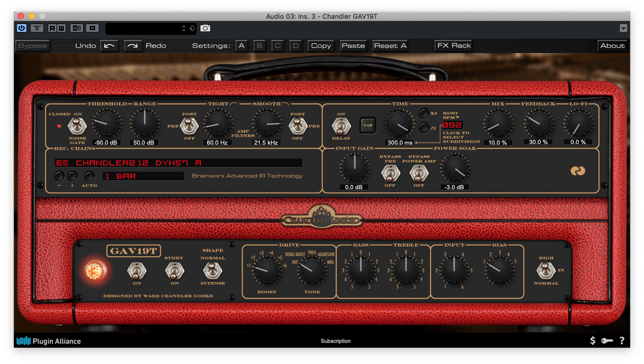Click the list view icon in host toolbar
Image resolution: width=644 pixels, height=364 pixels.
tap(93, 28)
